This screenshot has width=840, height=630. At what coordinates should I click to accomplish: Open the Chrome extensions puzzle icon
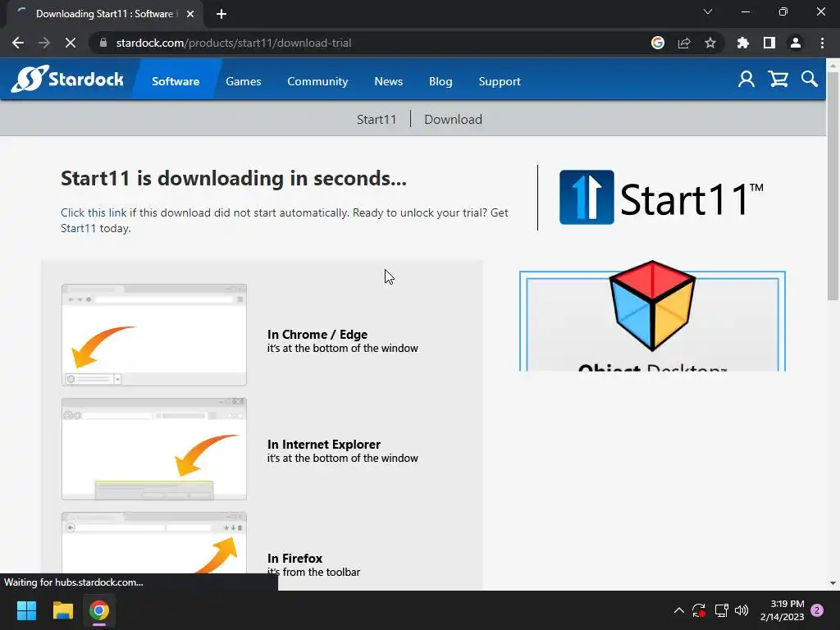tap(743, 43)
